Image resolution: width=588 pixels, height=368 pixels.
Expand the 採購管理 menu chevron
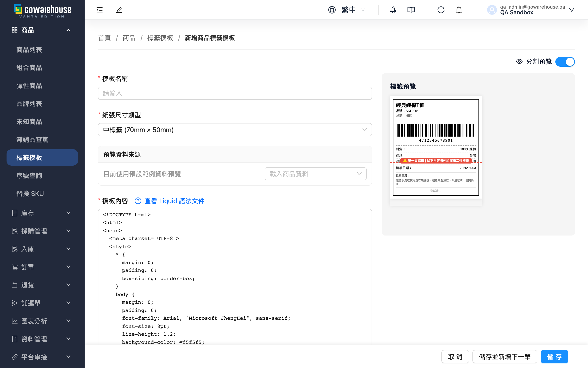click(x=69, y=231)
